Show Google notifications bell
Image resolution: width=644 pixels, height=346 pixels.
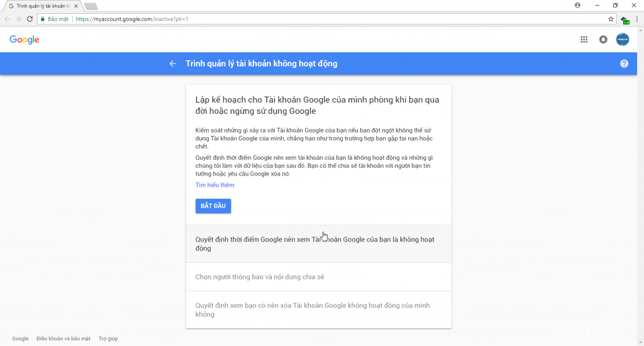click(603, 40)
